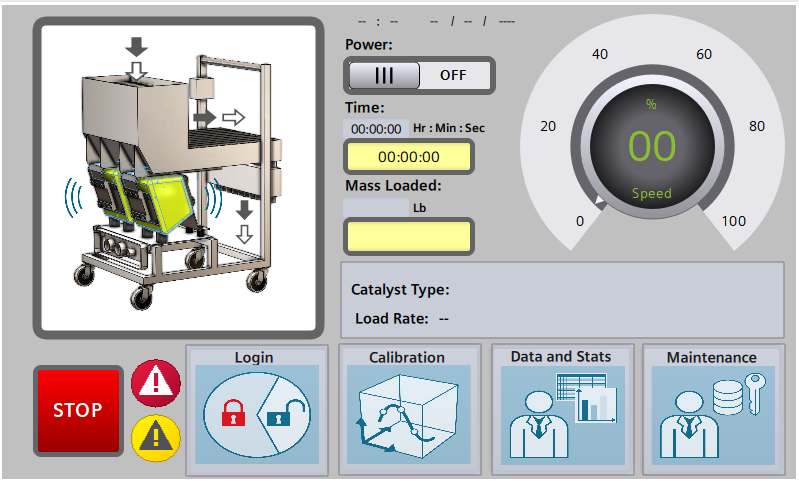
Task: Select the Maintenance panel title
Action: (712, 357)
